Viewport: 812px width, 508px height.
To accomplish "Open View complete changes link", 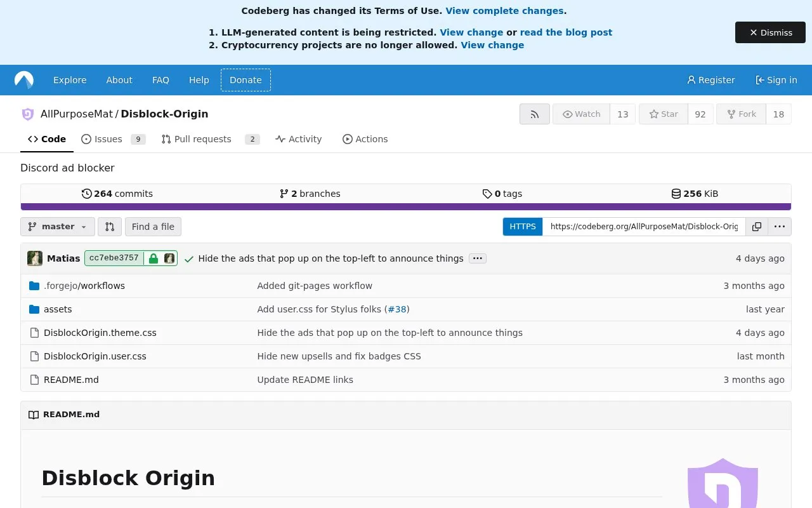I will click(x=504, y=11).
